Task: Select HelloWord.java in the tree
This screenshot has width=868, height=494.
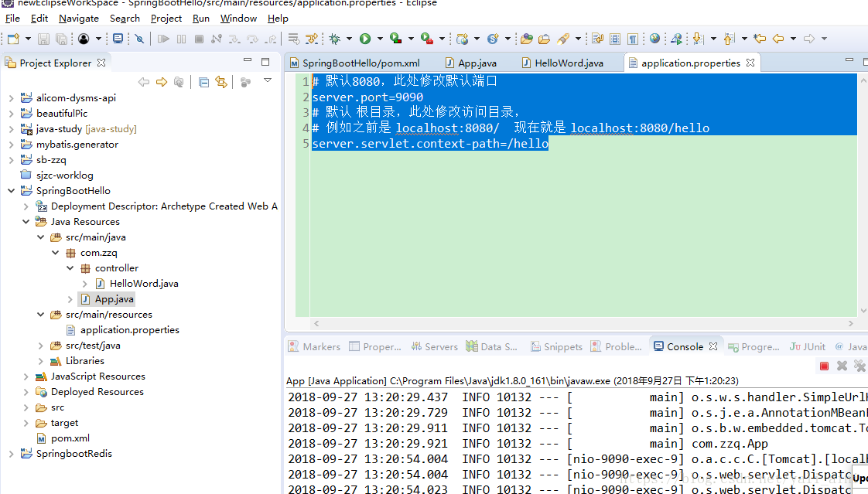Action: [x=137, y=284]
